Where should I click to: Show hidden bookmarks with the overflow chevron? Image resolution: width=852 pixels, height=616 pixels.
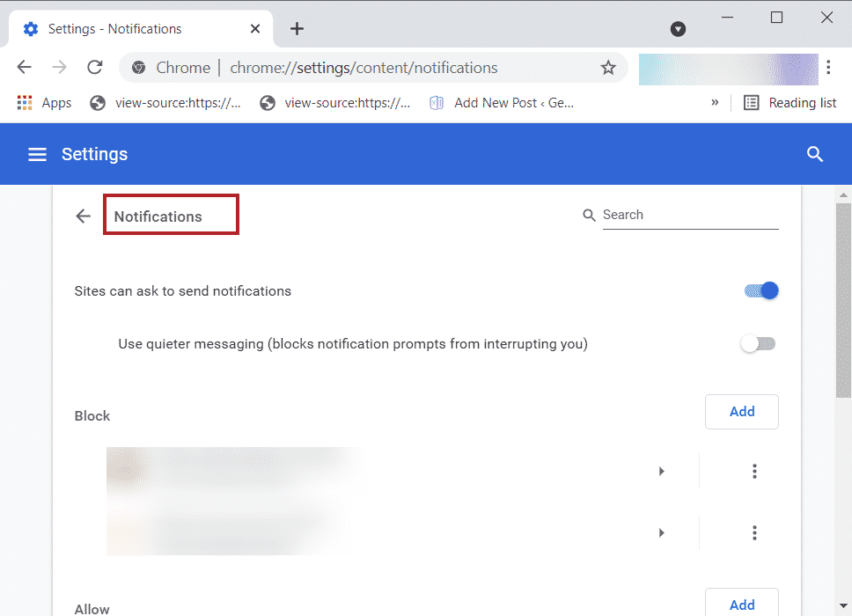tap(716, 102)
